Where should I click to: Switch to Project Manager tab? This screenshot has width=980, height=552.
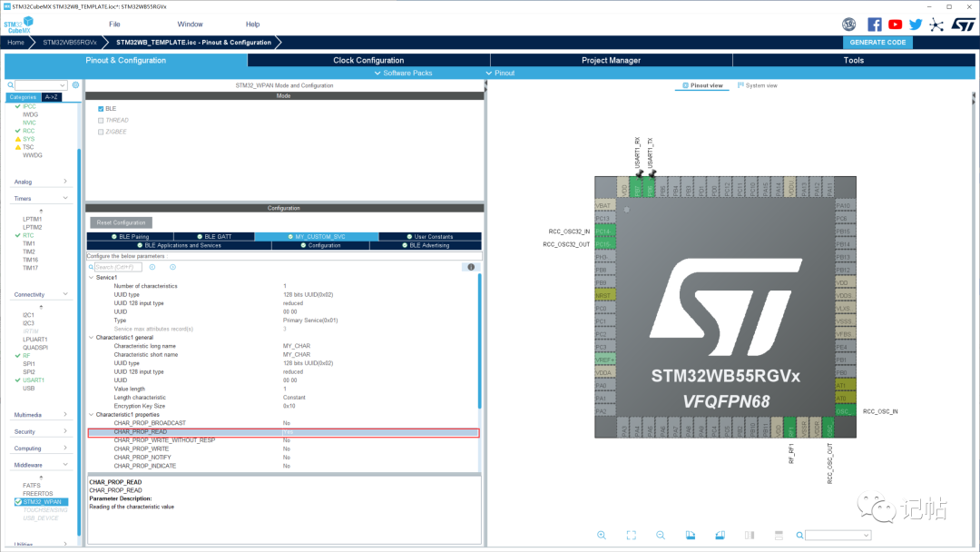click(612, 61)
